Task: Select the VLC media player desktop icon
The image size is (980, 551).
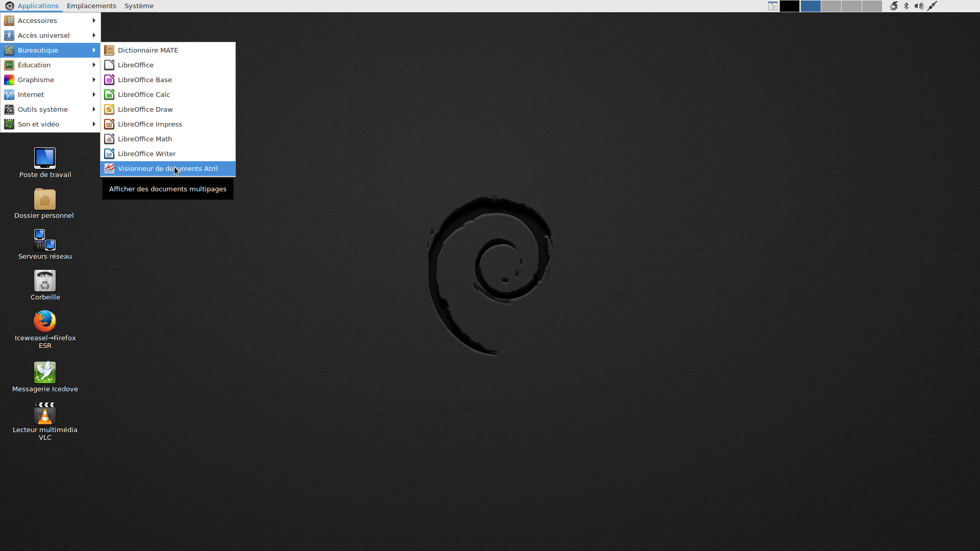Action: 45,414
